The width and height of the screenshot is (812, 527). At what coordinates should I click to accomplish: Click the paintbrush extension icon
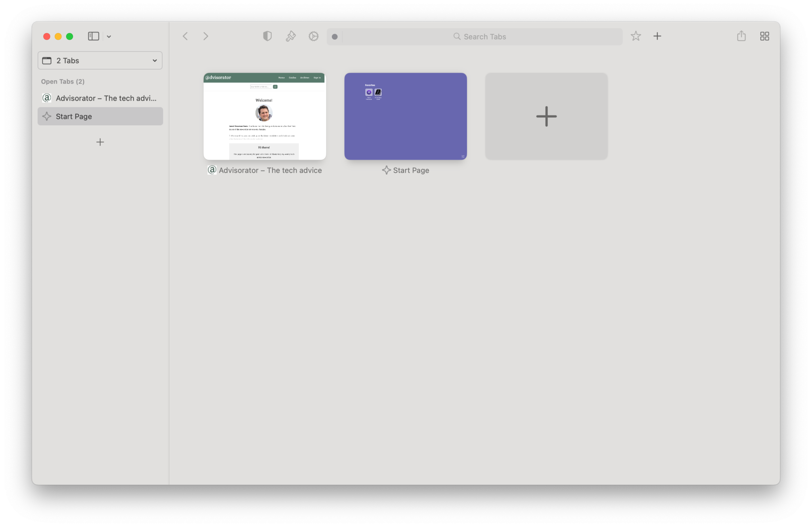click(x=291, y=36)
